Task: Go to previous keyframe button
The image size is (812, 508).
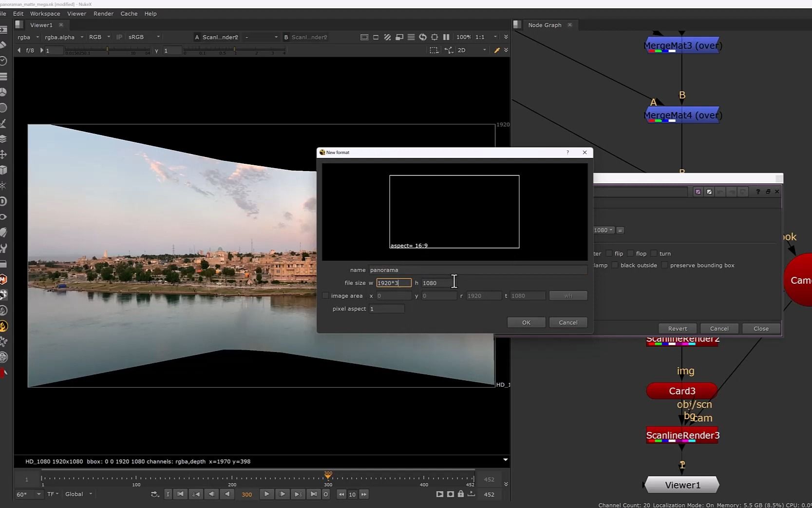Action: click(x=196, y=494)
